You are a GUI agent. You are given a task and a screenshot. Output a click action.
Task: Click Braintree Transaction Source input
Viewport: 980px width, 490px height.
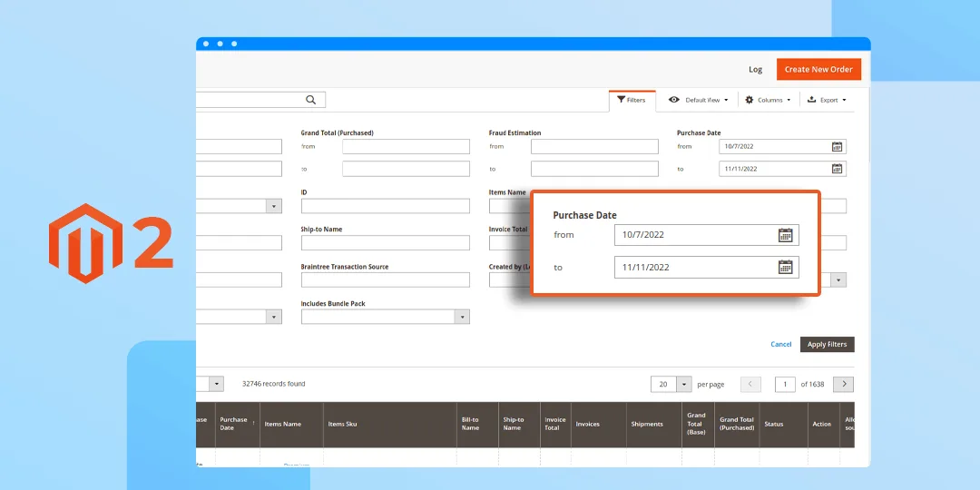coord(385,280)
